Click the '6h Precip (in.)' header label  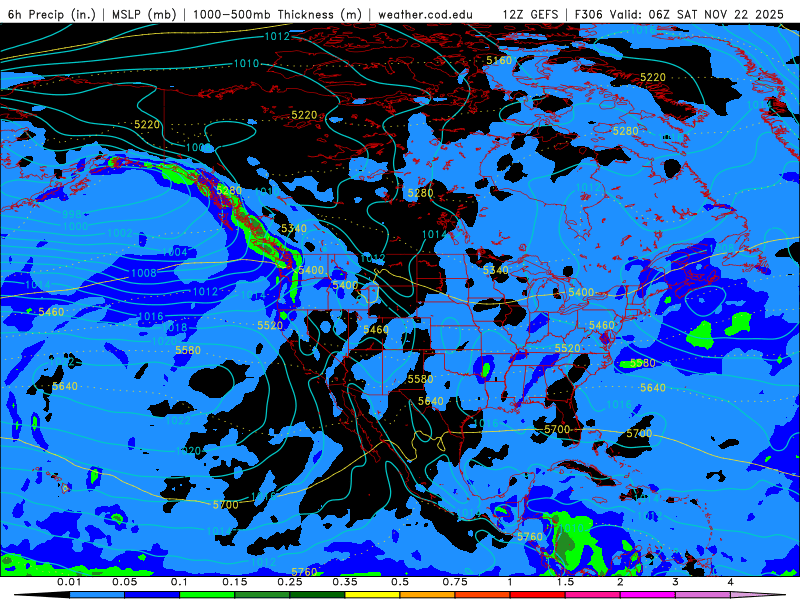52,14
